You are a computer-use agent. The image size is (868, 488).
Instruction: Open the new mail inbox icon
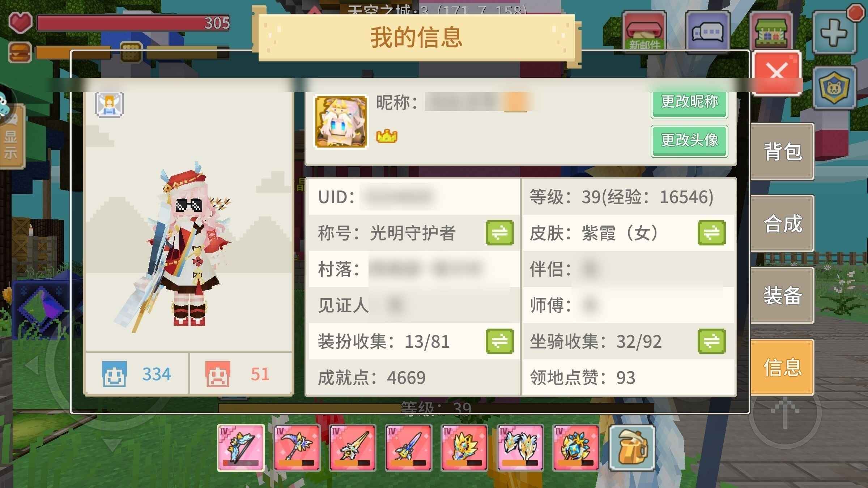pyautogui.click(x=644, y=32)
